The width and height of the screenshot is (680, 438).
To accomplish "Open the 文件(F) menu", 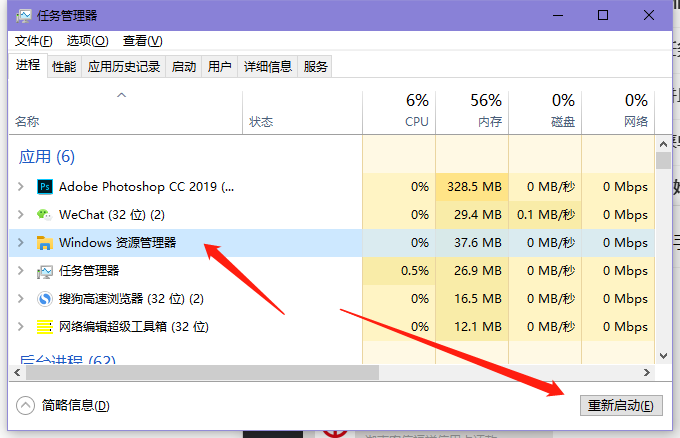I will point(34,41).
